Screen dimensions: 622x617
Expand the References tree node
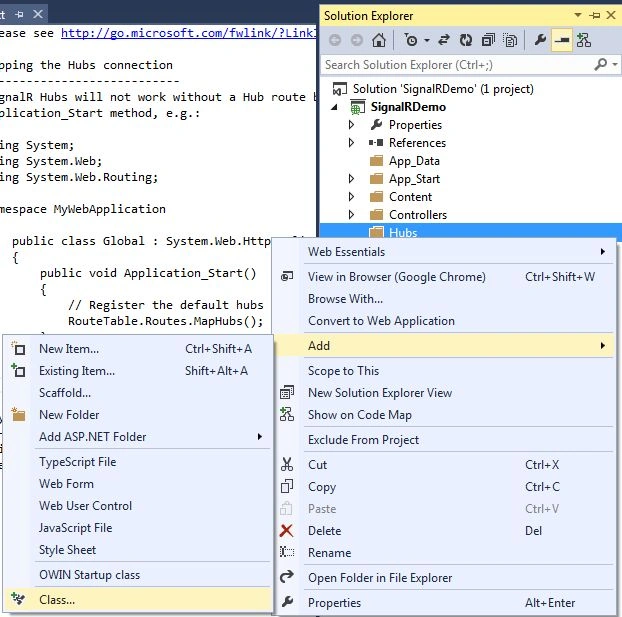[x=351, y=142]
